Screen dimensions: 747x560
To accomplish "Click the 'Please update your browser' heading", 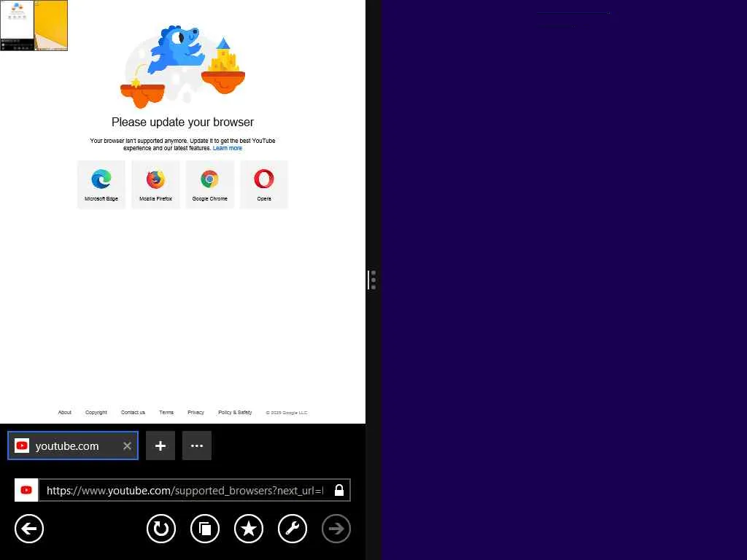I will tap(182, 122).
